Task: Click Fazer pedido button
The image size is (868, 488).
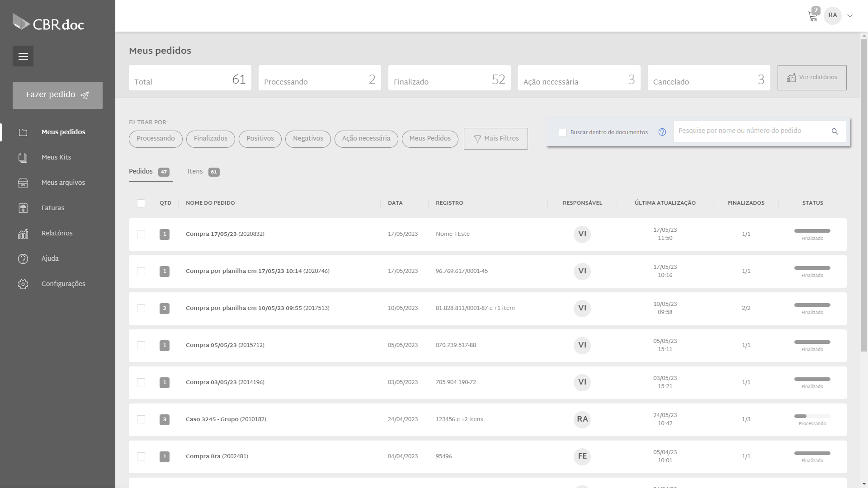Action: pyautogui.click(x=58, y=95)
